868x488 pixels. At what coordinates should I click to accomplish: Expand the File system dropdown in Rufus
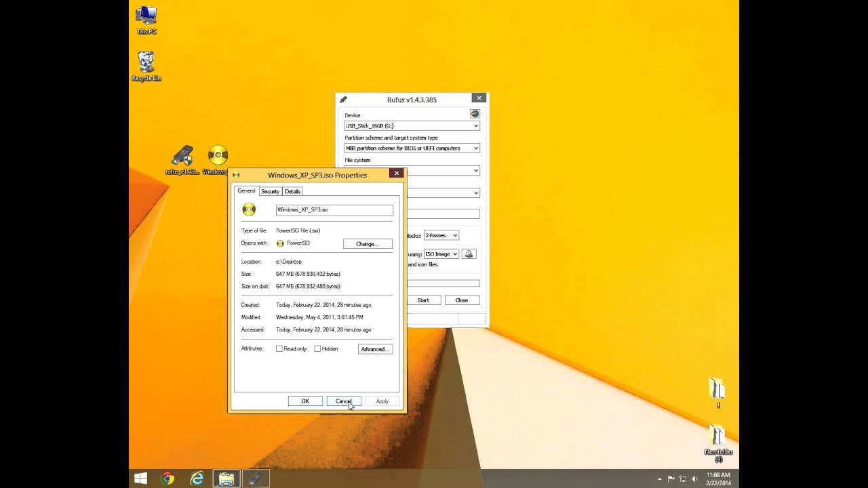click(x=475, y=170)
